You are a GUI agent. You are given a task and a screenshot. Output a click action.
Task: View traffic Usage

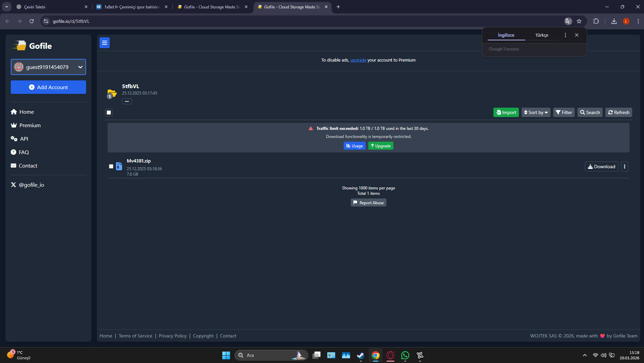pyautogui.click(x=354, y=146)
